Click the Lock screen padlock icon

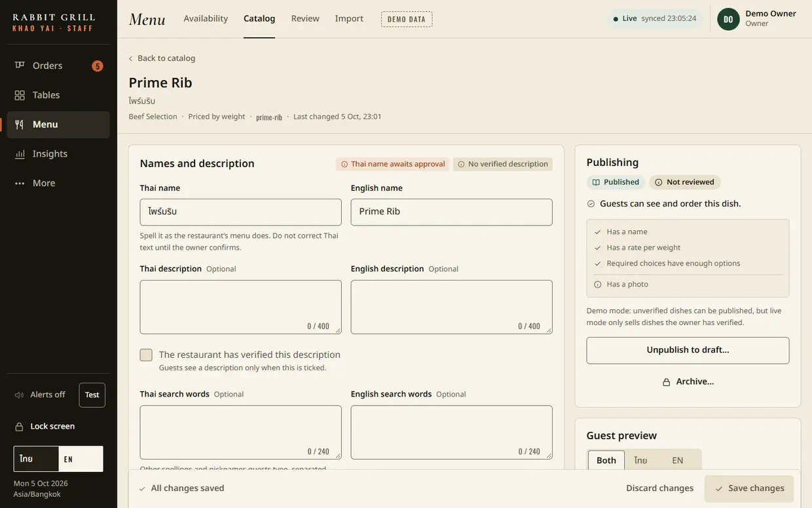20,427
